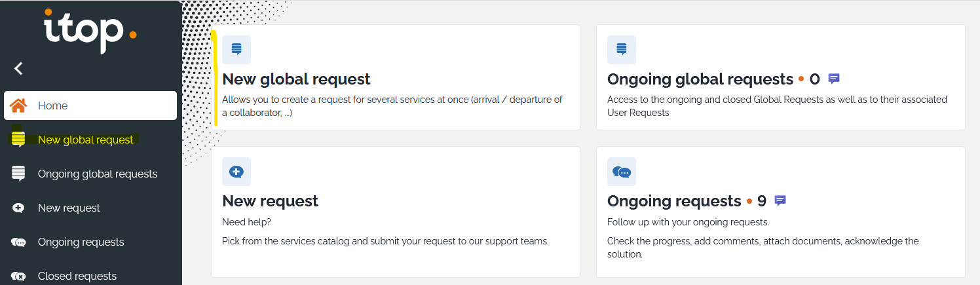Click the Ongoing global requests sidebar icon

coord(18,174)
